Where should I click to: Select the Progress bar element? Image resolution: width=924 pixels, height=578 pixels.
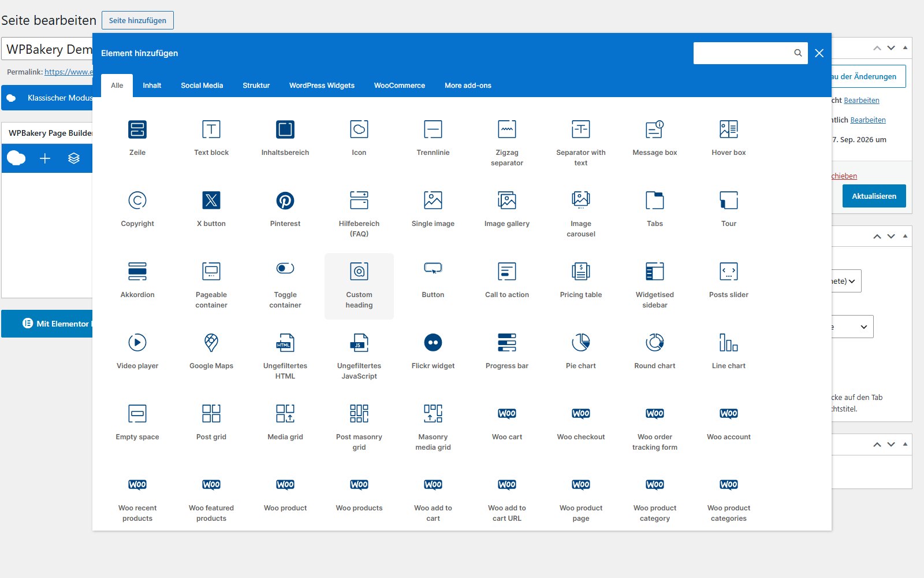coord(507,351)
